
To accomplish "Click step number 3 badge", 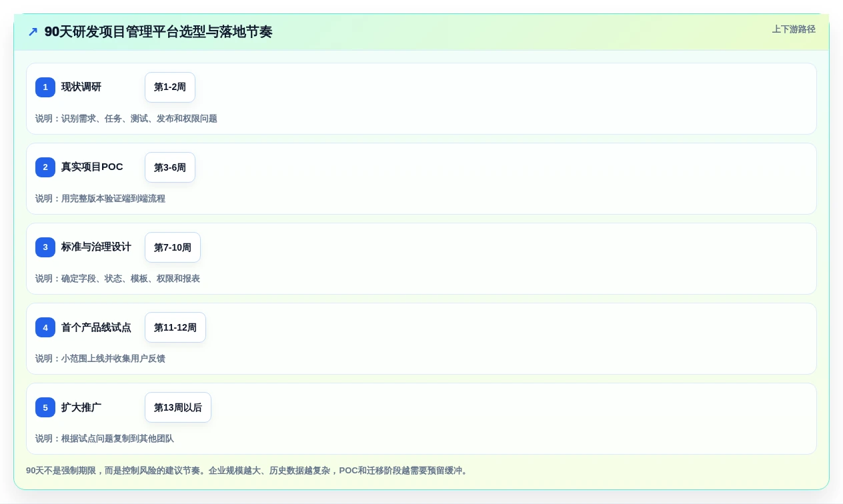I will 45,247.
